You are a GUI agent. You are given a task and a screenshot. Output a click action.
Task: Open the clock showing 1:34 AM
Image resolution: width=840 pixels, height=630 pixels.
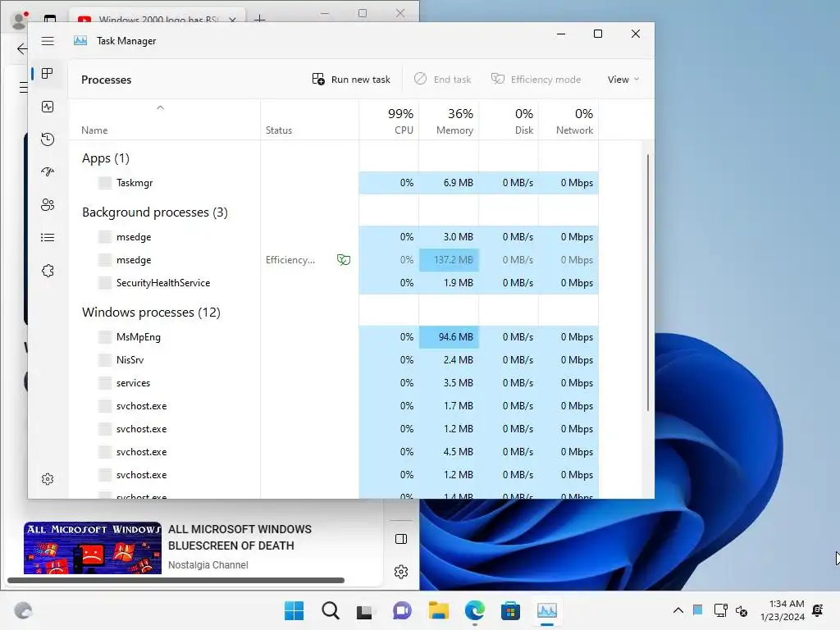(783, 610)
